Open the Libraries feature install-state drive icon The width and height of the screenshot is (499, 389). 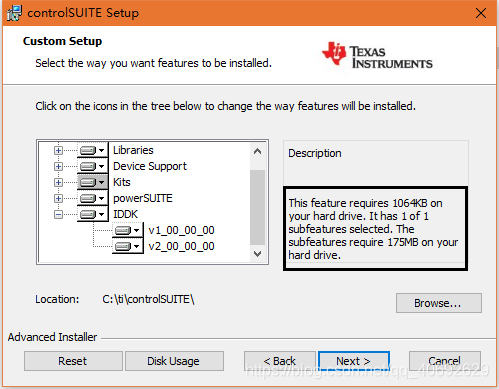pyautogui.click(x=93, y=150)
